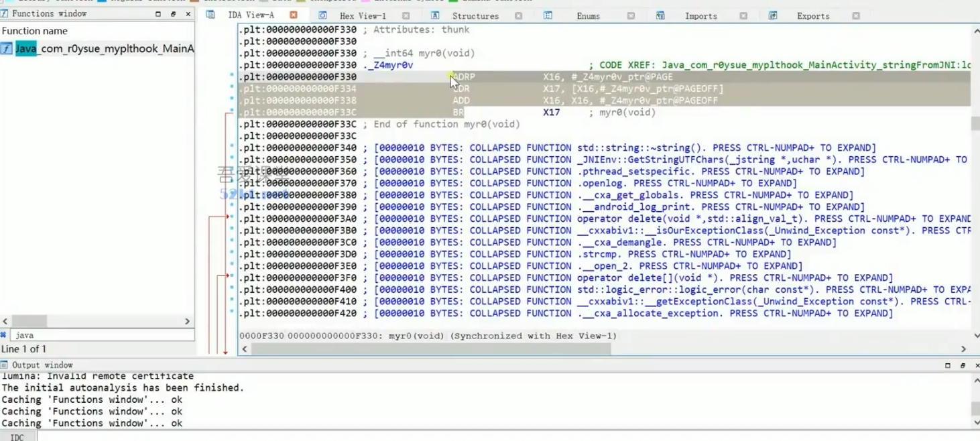Click the Function name column header
The height and width of the screenshot is (441, 980).
pyautogui.click(x=35, y=31)
